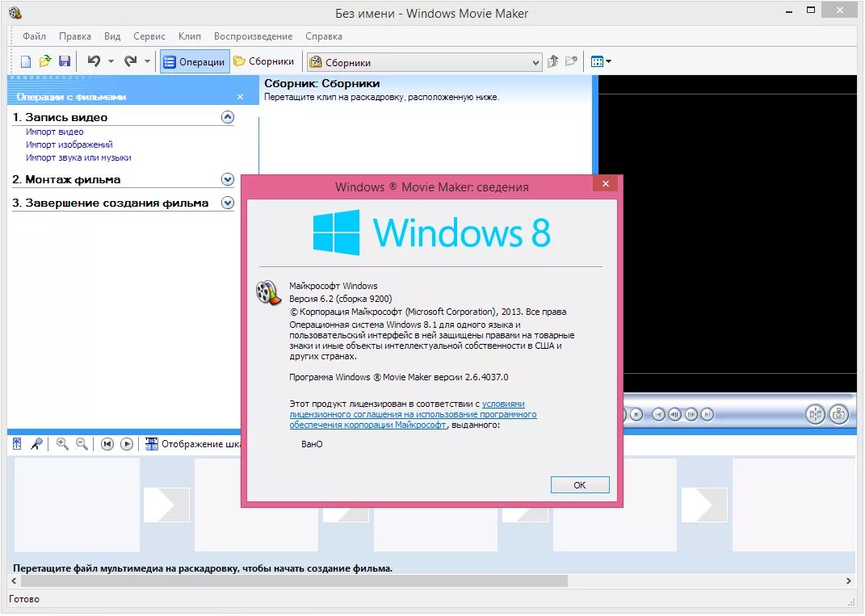Minimize the Windows Movie Maker window
The width and height of the screenshot is (865, 616).
pyautogui.click(x=789, y=10)
